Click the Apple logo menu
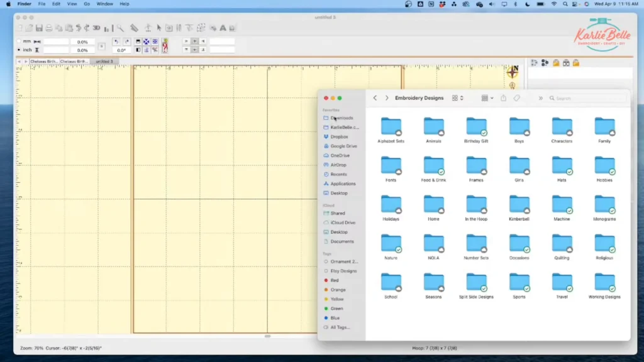Viewport: 644px width, 362px height. pos(8,4)
